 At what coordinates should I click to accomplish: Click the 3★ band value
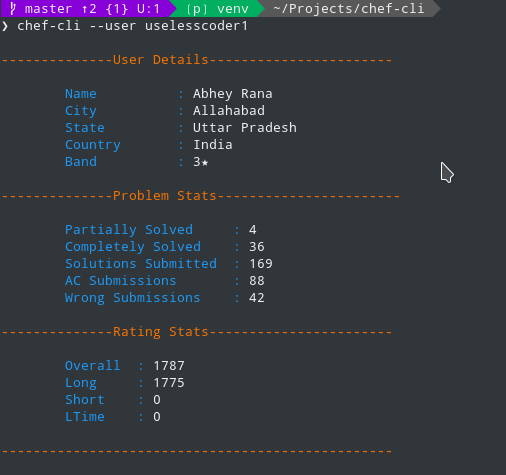(x=201, y=162)
